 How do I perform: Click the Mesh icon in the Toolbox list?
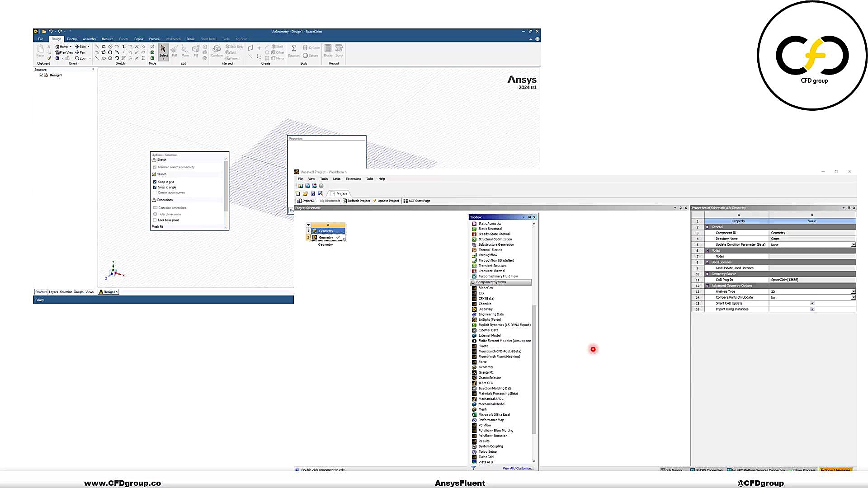pyautogui.click(x=474, y=409)
